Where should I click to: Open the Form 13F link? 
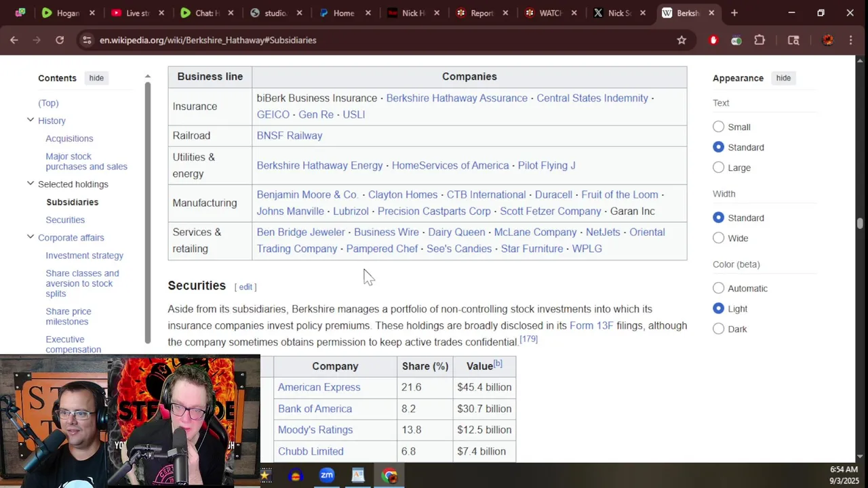[x=591, y=325]
